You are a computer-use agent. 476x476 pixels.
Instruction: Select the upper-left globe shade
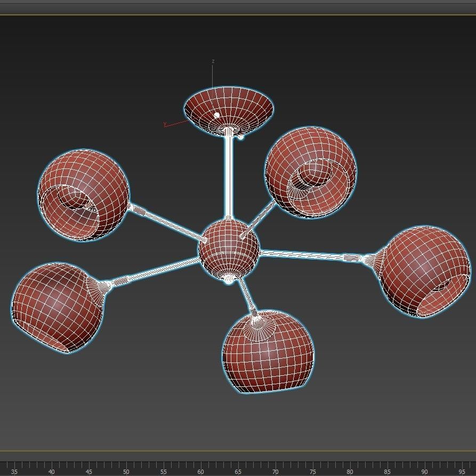tap(83, 195)
